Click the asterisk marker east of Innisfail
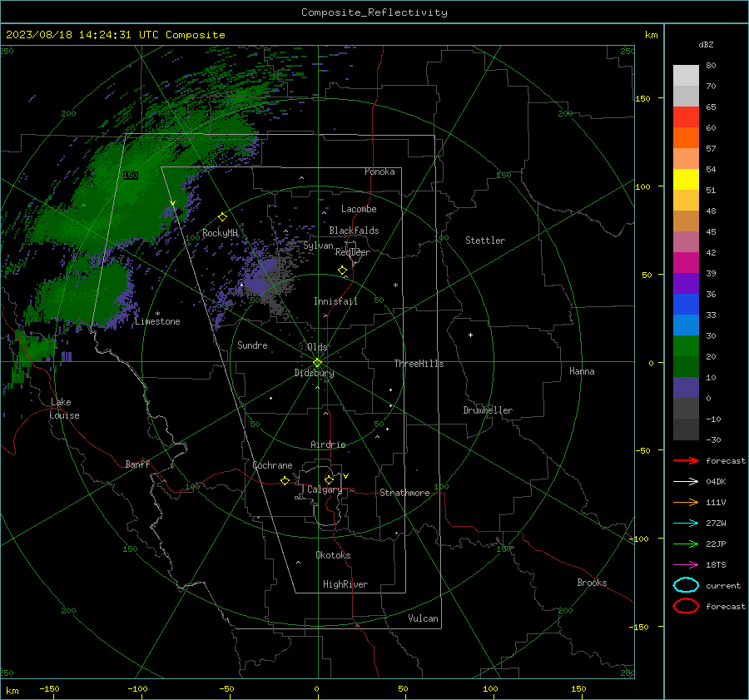Viewport: 749px width, 700px height. (x=395, y=285)
